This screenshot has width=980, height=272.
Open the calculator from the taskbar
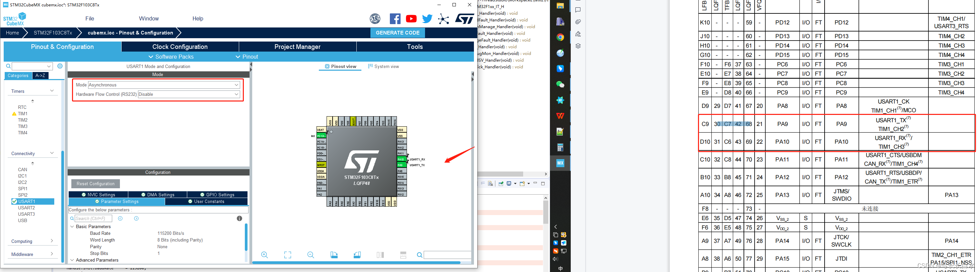tap(560, 148)
